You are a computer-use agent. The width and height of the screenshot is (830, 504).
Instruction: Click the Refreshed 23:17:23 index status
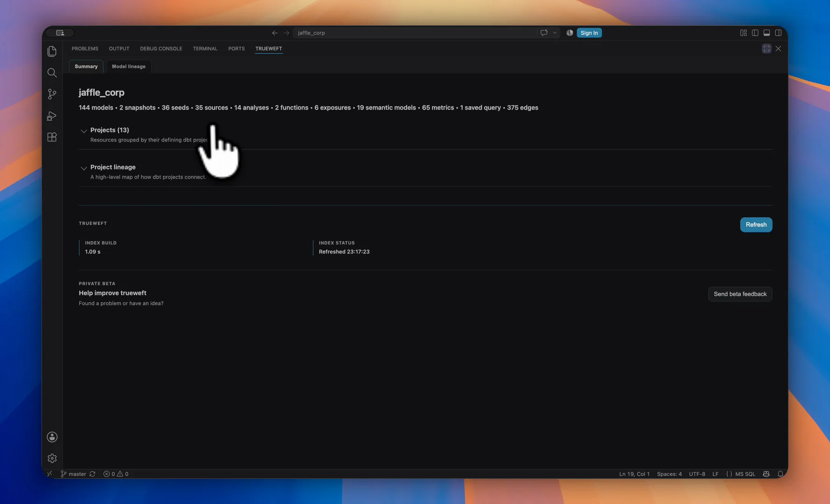click(x=344, y=252)
